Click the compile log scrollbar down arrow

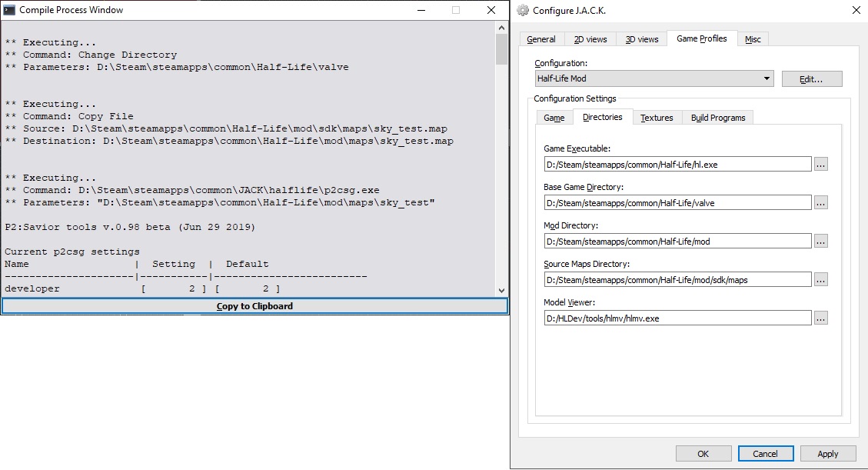502,290
